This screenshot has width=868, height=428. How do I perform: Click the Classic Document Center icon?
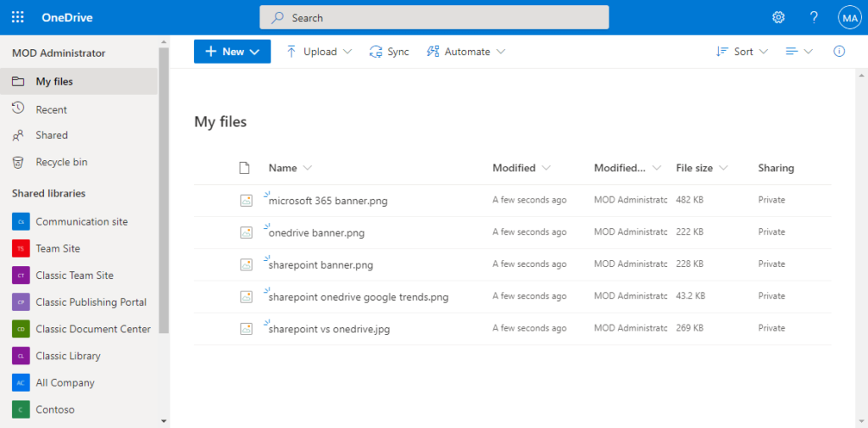tap(20, 329)
